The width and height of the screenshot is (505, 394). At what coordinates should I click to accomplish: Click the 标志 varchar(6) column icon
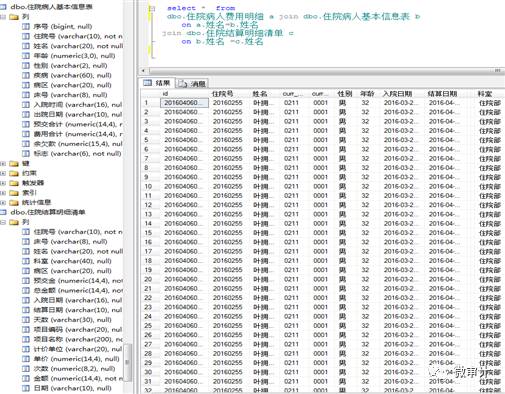pos(26,154)
